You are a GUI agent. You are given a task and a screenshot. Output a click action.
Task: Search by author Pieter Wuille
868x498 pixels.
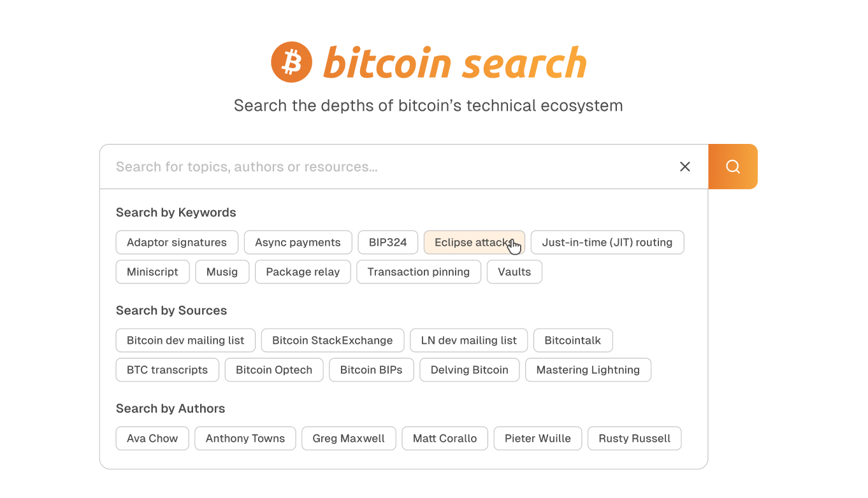(x=537, y=439)
